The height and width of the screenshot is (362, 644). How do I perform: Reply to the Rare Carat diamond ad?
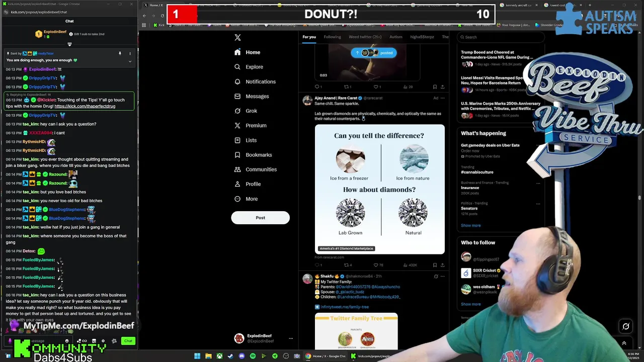tap(318, 265)
